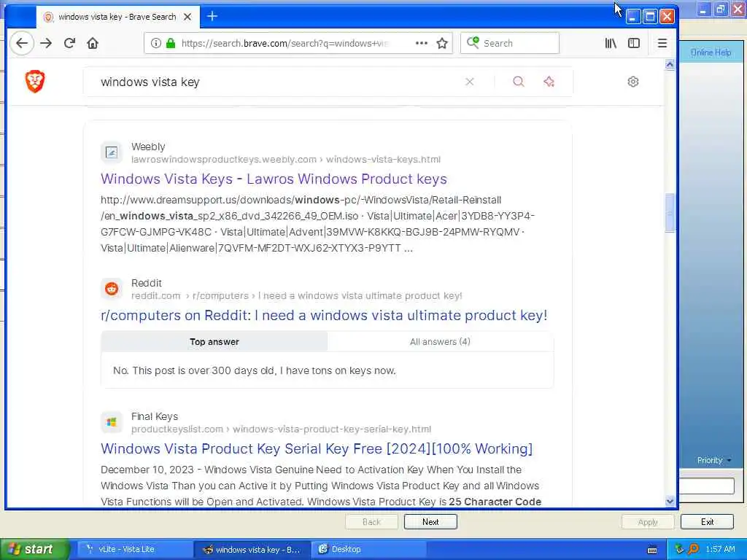Open Online Help link in vLite window
The width and height of the screenshot is (747, 560).
click(711, 52)
